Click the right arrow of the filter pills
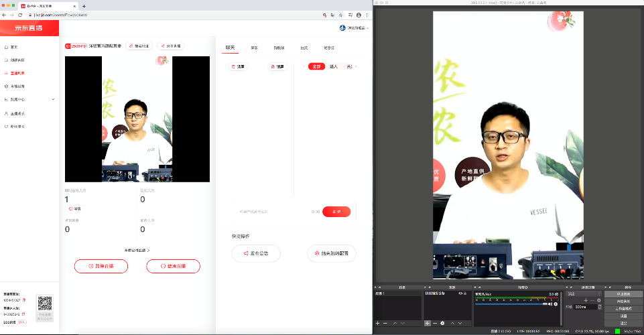644x335 pixels. pos(356,66)
